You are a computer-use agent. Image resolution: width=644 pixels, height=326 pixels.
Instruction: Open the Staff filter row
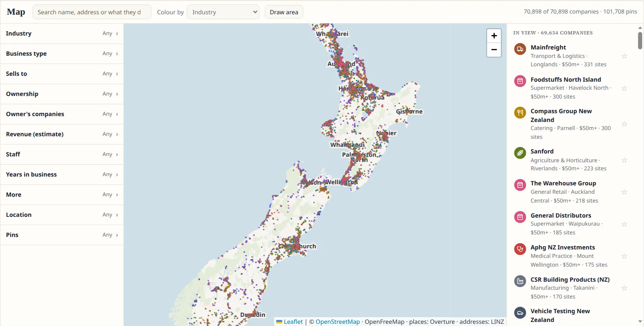tap(62, 155)
